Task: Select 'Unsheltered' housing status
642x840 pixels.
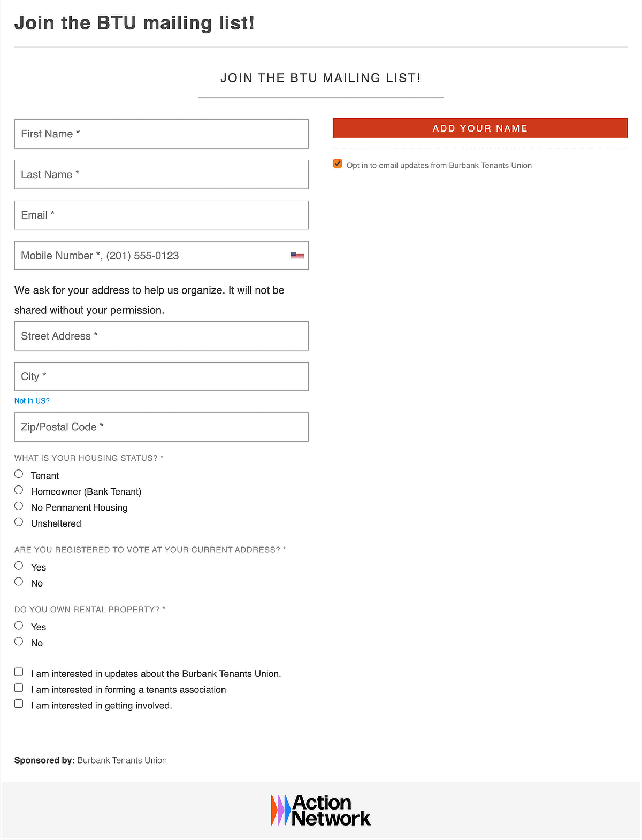Action: click(19, 521)
